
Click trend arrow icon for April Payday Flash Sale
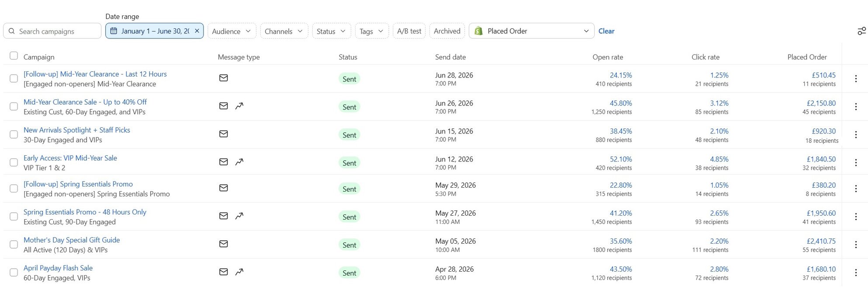(x=239, y=272)
